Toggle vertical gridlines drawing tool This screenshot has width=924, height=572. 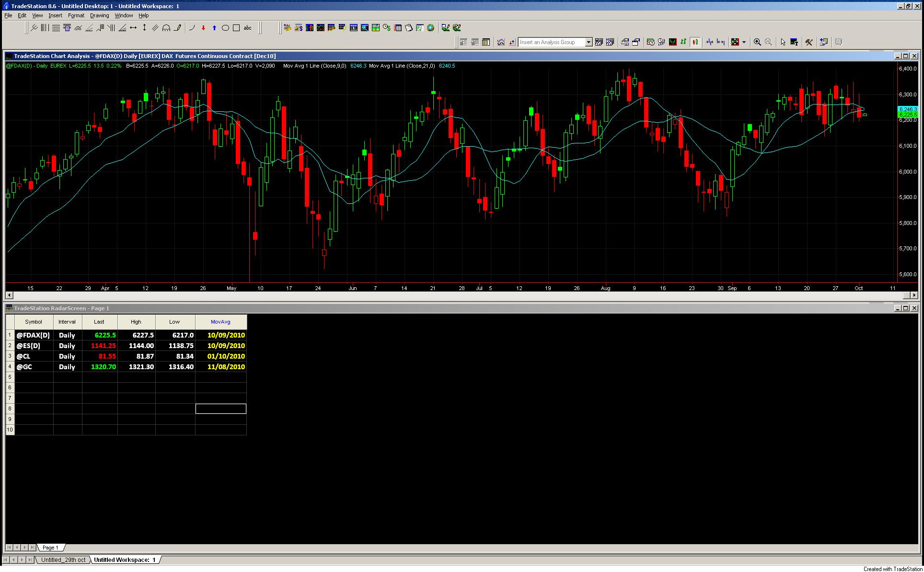45,28
